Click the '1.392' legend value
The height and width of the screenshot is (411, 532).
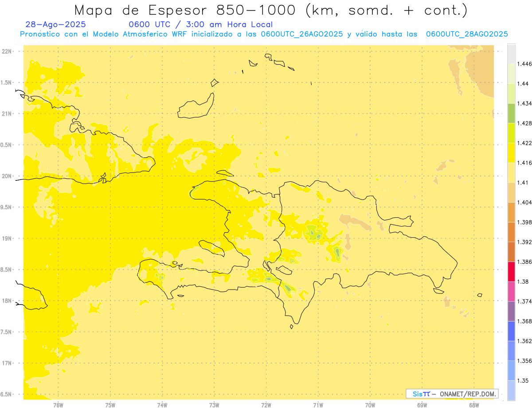(x=525, y=242)
